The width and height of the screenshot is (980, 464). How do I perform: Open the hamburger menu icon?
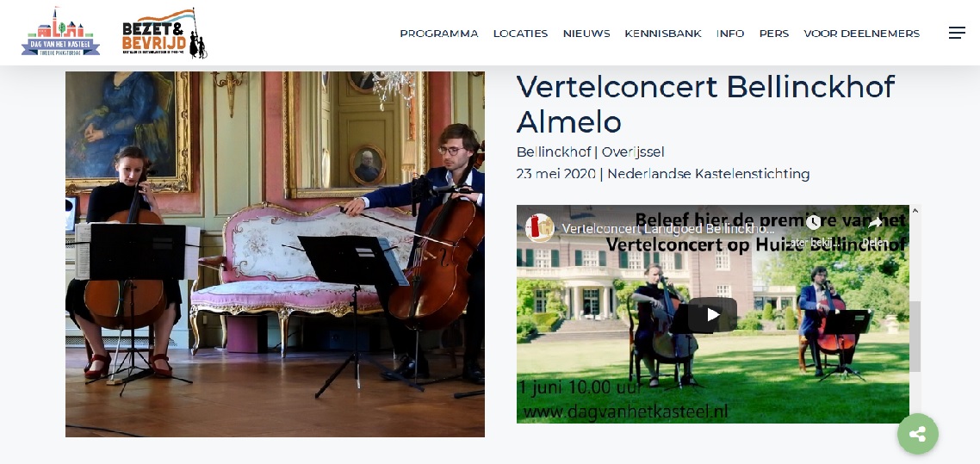957,33
